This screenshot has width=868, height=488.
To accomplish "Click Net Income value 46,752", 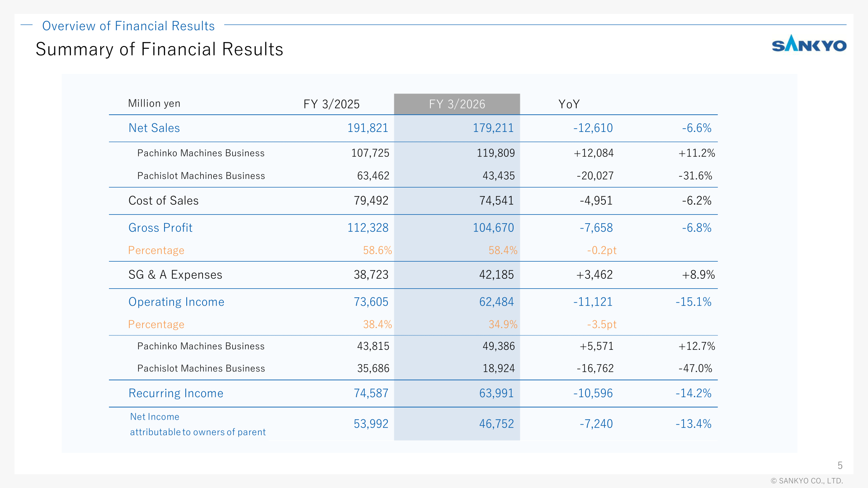I will pos(496,424).
